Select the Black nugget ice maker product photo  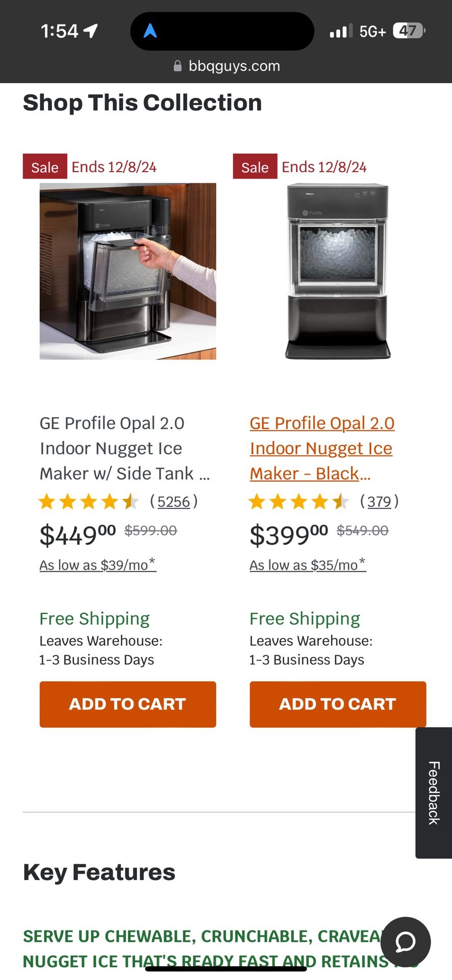point(338,271)
